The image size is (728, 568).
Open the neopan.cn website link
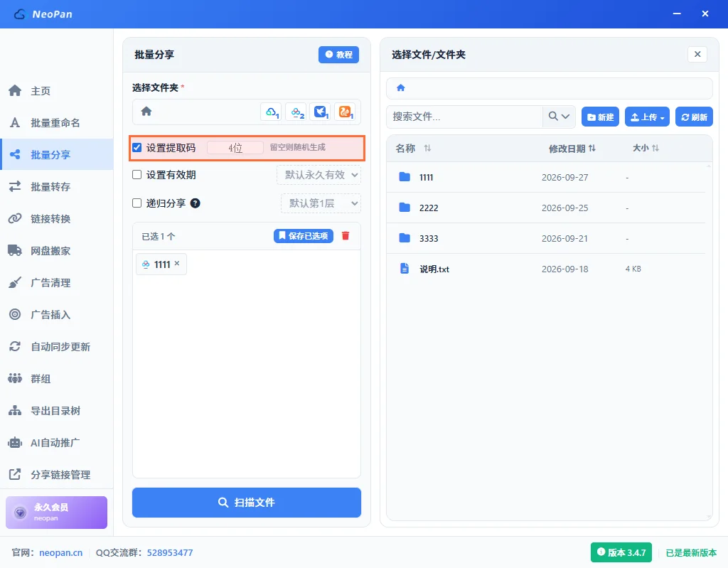(61, 552)
